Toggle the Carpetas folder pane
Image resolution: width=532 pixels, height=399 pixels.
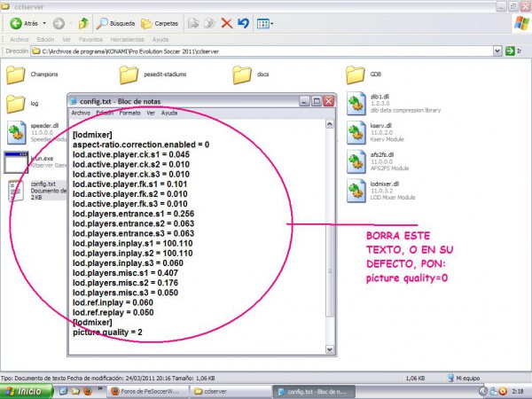[x=160, y=23]
